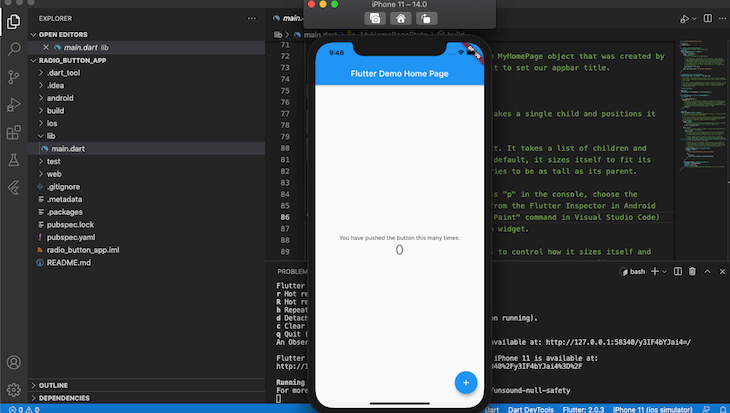This screenshot has width=730, height=413.
Task: Select README.md file
Action: coord(68,263)
